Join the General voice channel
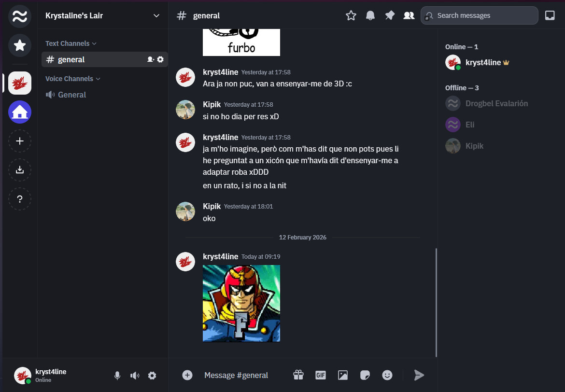Image resolution: width=565 pixels, height=392 pixels. (x=72, y=95)
